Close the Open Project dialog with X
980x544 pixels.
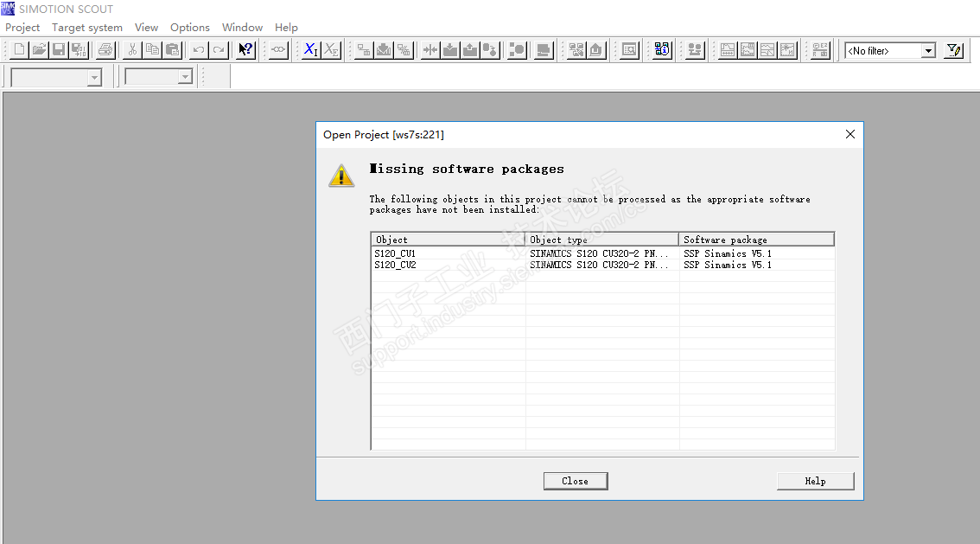[x=850, y=134]
